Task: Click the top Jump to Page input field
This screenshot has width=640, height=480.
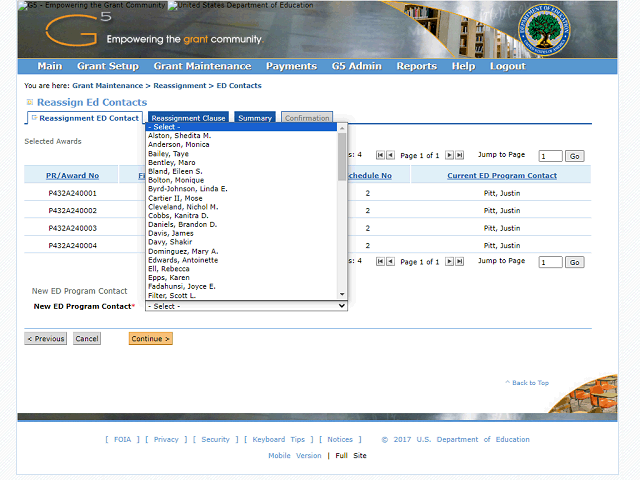Action: (x=550, y=156)
